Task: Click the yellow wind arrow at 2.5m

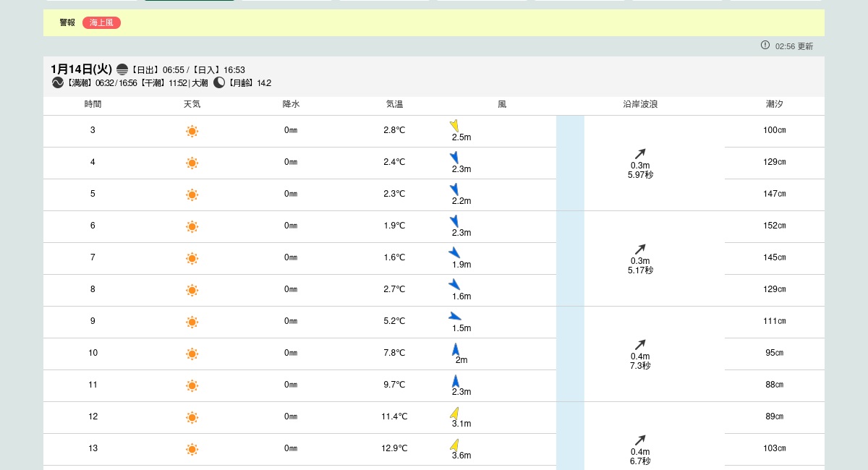Action: (454, 126)
